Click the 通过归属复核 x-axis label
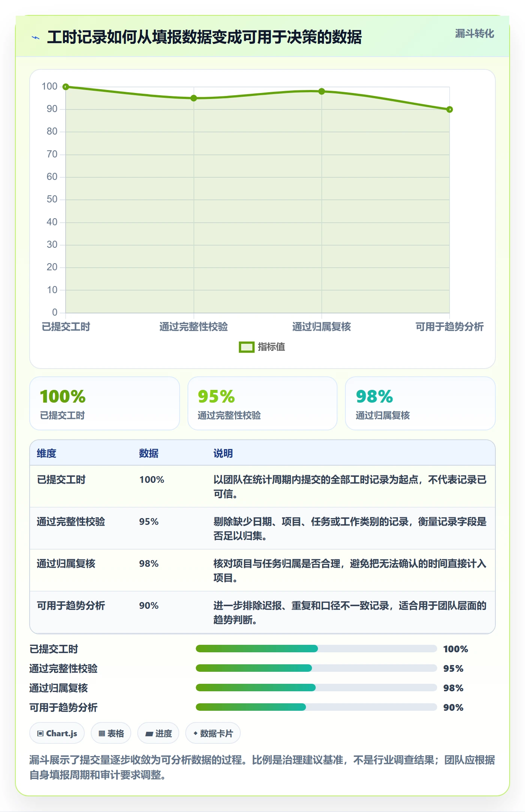 [322, 327]
